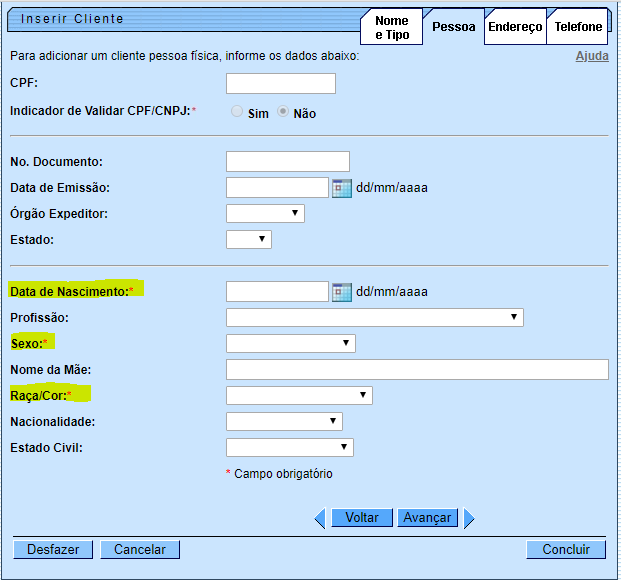
Task: Open calendar for Data de Emissão
Action: pos(342,188)
